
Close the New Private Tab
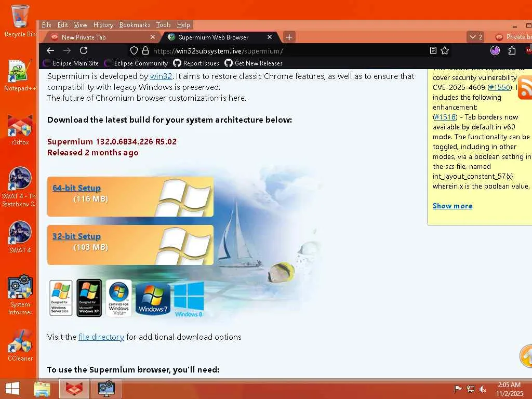point(153,37)
